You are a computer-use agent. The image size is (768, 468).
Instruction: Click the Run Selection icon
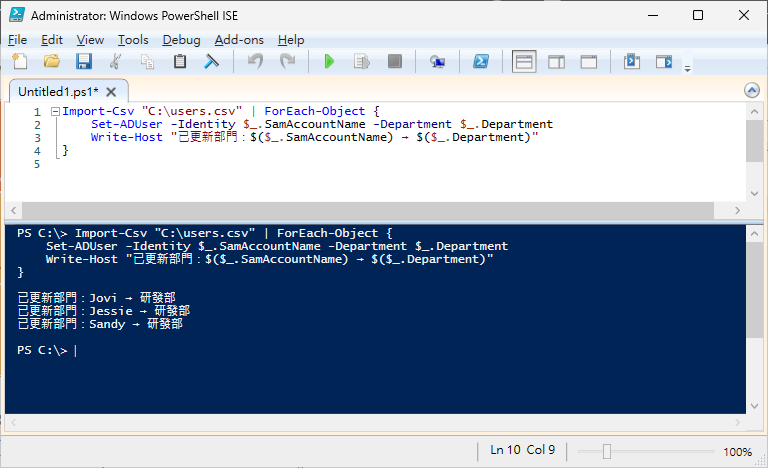(x=361, y=62)
